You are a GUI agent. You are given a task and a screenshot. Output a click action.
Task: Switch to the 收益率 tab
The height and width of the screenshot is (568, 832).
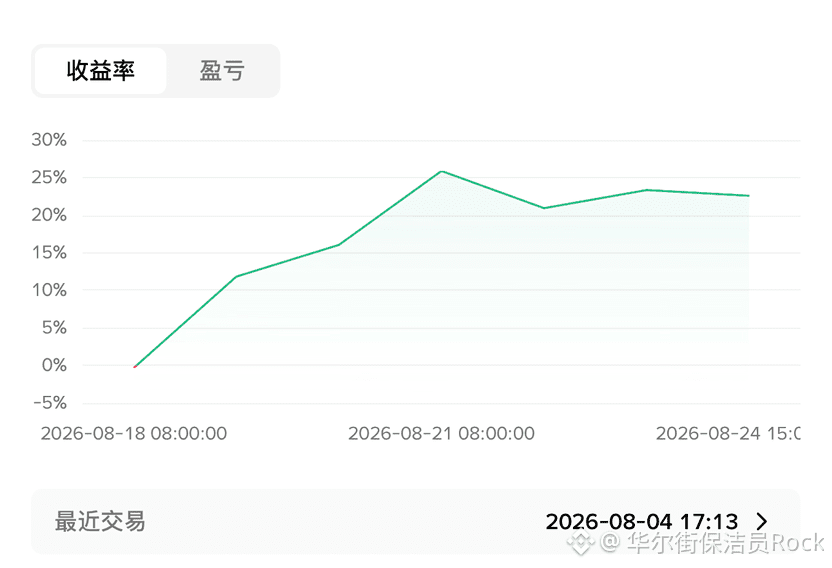pos(101,71)
